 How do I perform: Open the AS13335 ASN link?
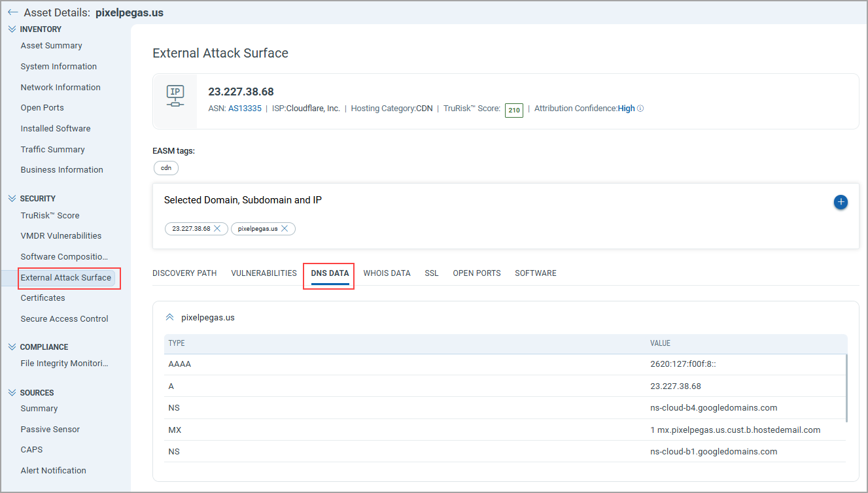click(x=245, y=108)
